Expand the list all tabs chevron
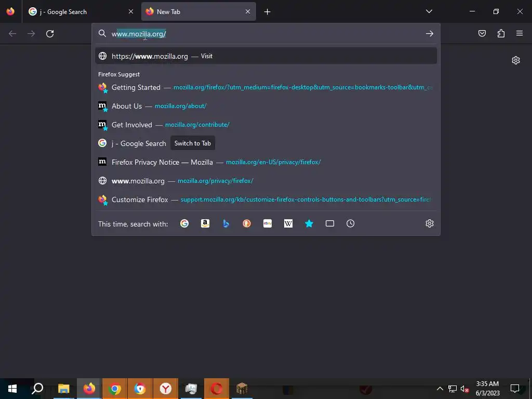Viewport: 532px width, 399px height. tap(429, 11)
